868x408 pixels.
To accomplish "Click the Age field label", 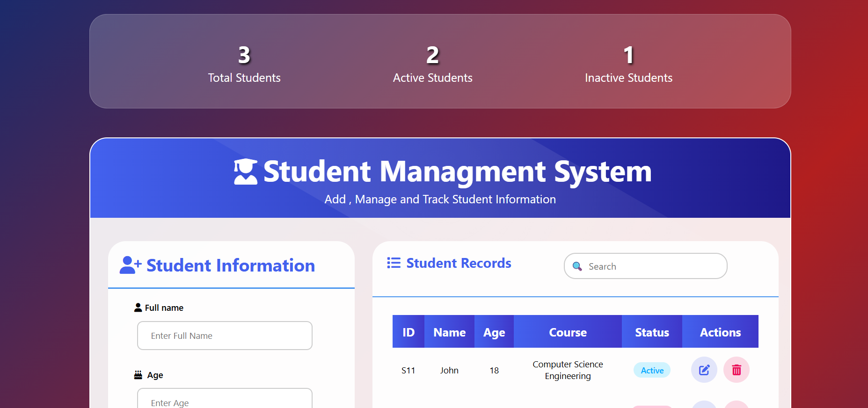I will click(155, 375).
